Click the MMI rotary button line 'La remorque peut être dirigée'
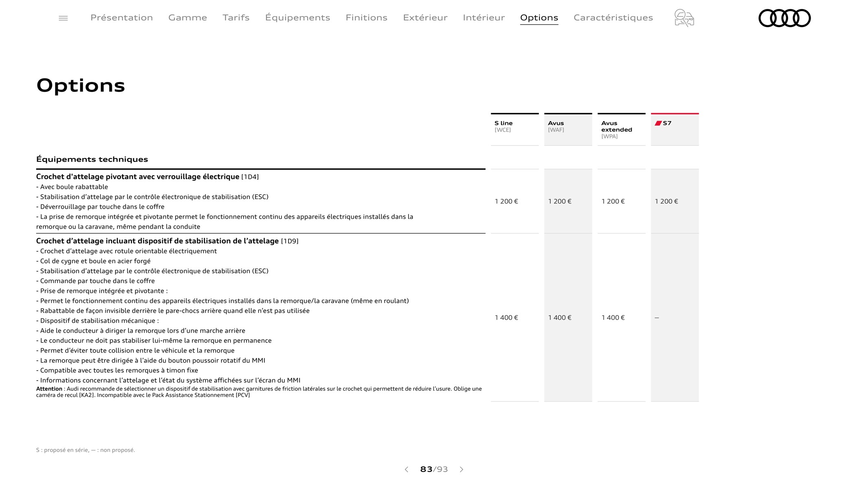Image resolution: width=868 pixels, height=488 pixels. [x=151, y=360]
